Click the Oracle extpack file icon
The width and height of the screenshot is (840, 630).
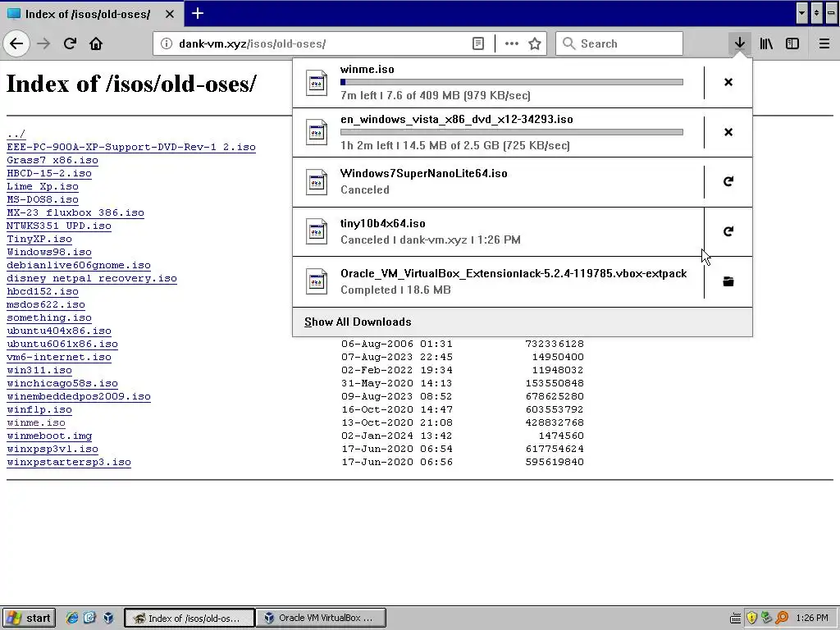[x=316, y=282]
